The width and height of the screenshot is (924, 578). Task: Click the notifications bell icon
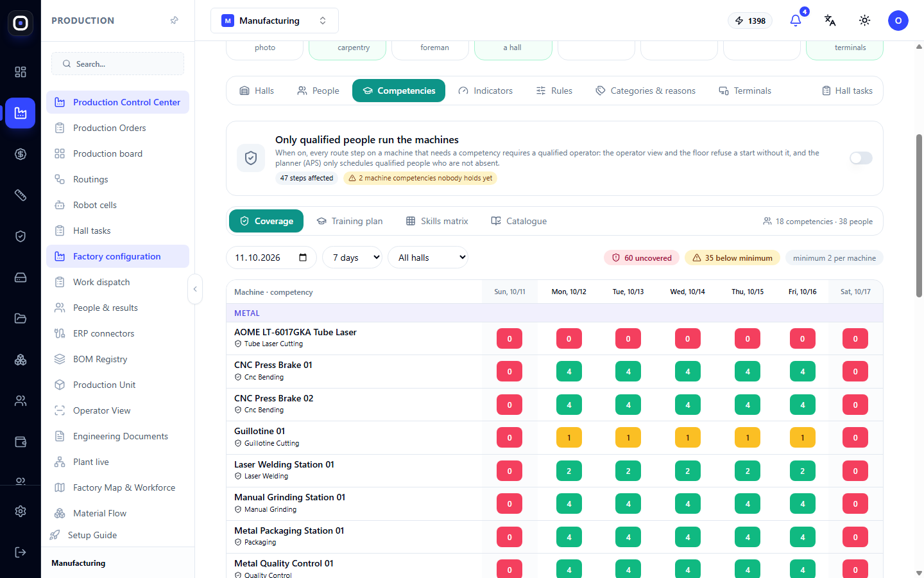click(796, 21)
